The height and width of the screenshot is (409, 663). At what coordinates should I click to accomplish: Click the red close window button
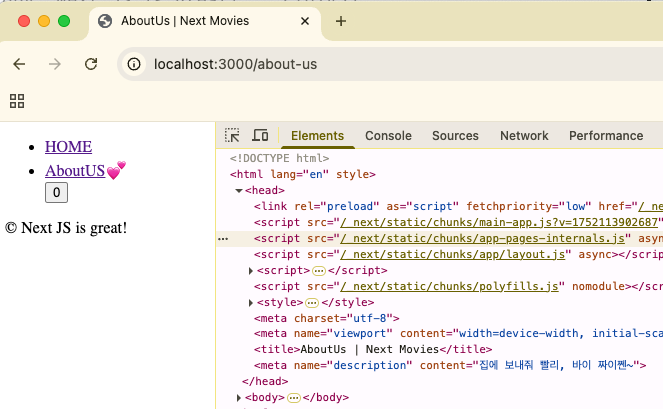(x=24, y=21)
